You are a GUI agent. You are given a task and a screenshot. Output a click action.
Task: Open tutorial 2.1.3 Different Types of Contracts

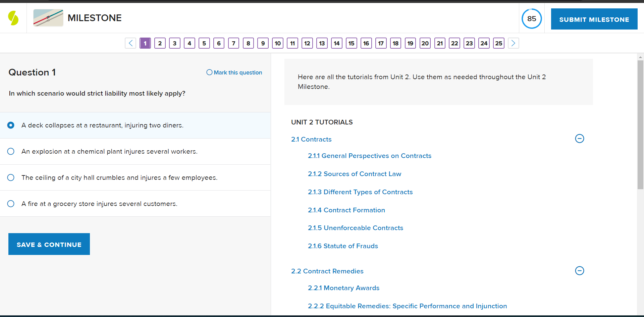tap(360, 192)
